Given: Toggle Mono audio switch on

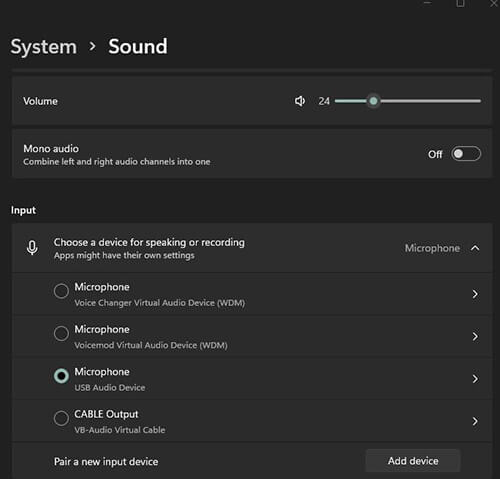Looking at the screenshot, I should click(x=466, y=154).
